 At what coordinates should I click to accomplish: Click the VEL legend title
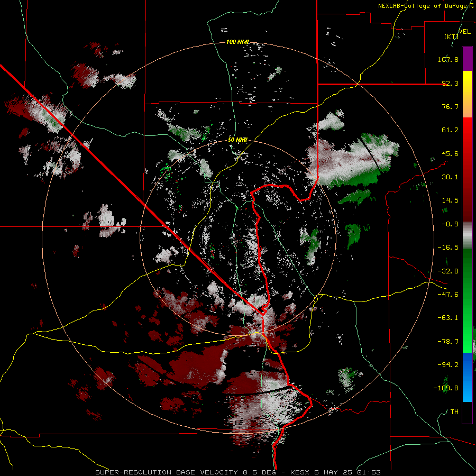coord(465,32)
